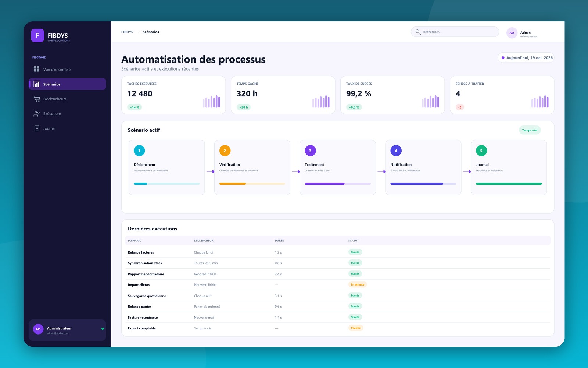The height and width of the screenshot is (368, 588).
Task: Open Exécutions menu item
Action: coord(67,113)
